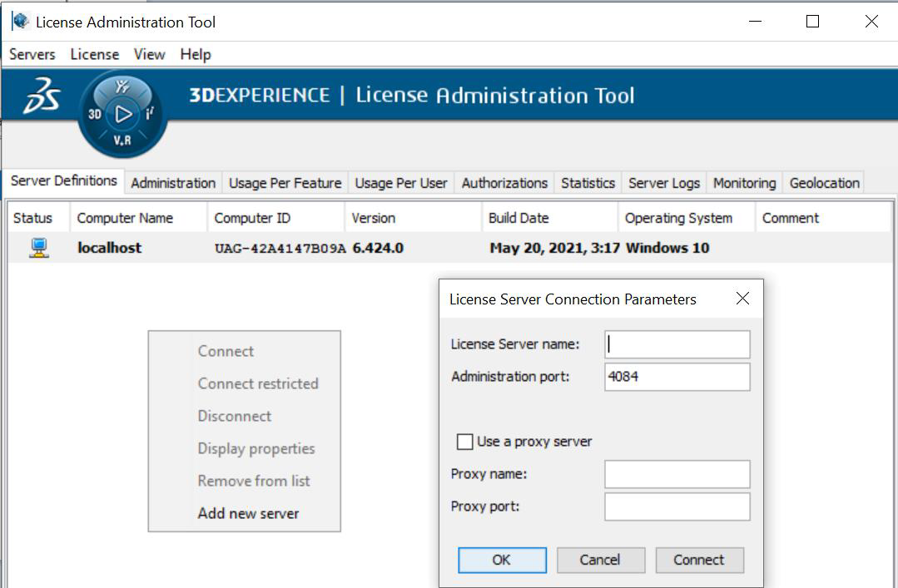898x588 pixels.
Task: Select Remove from list in context menu
Action: pyautogui.click(x=255, y=481)
